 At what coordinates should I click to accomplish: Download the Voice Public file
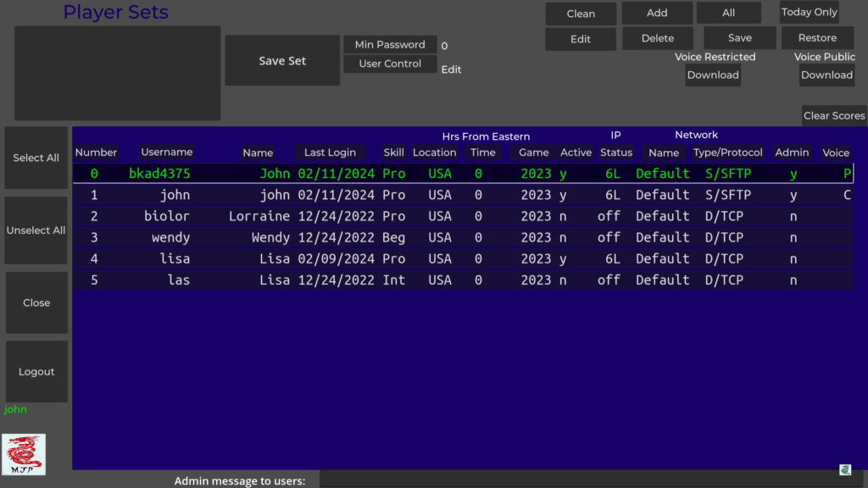tap(826, 75)
